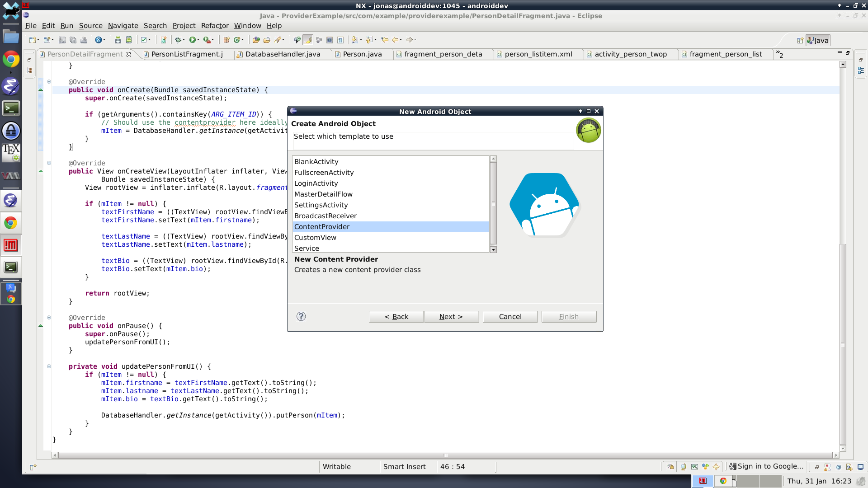Switch to DatabaseHandler.java tab

tap(283, 54)
